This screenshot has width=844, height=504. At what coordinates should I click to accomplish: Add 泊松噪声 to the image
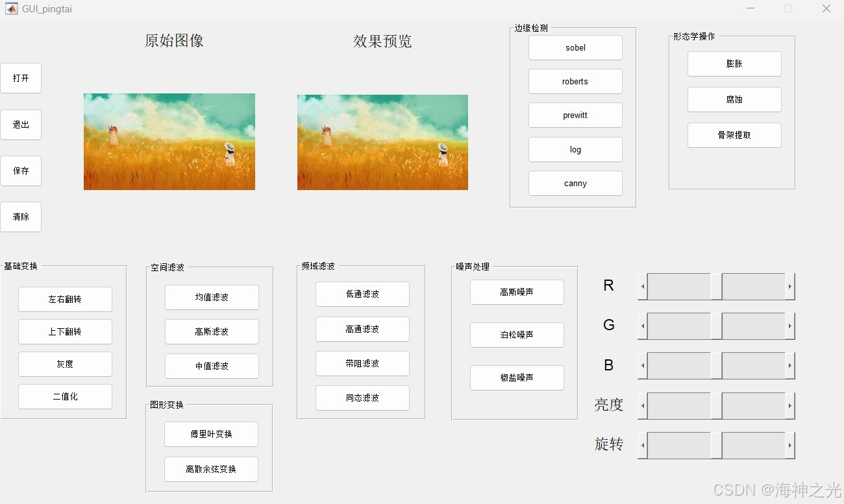click(517, 335)
